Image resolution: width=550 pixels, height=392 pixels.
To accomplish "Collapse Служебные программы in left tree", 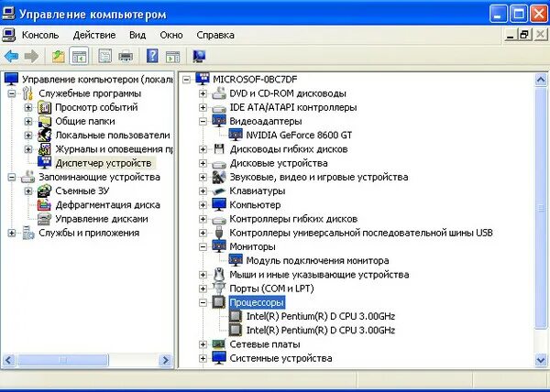I will click(x=12, y=93).
